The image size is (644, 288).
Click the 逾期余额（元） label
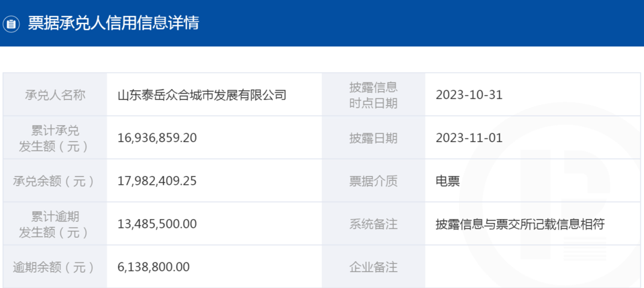pos(54,267)
